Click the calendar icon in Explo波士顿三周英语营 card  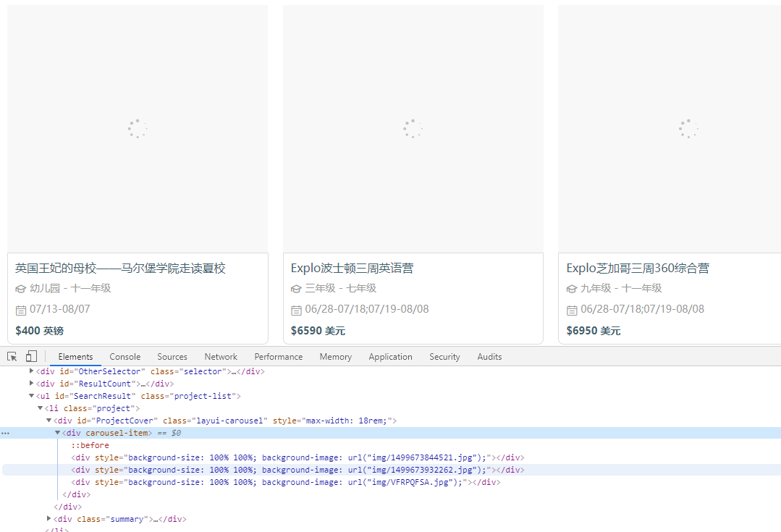pos(296,311)
